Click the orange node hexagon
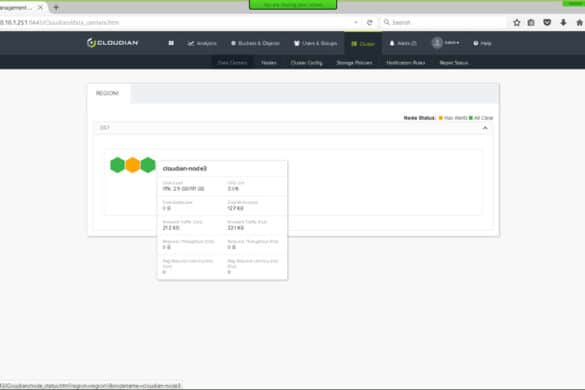 pos(132,165)
